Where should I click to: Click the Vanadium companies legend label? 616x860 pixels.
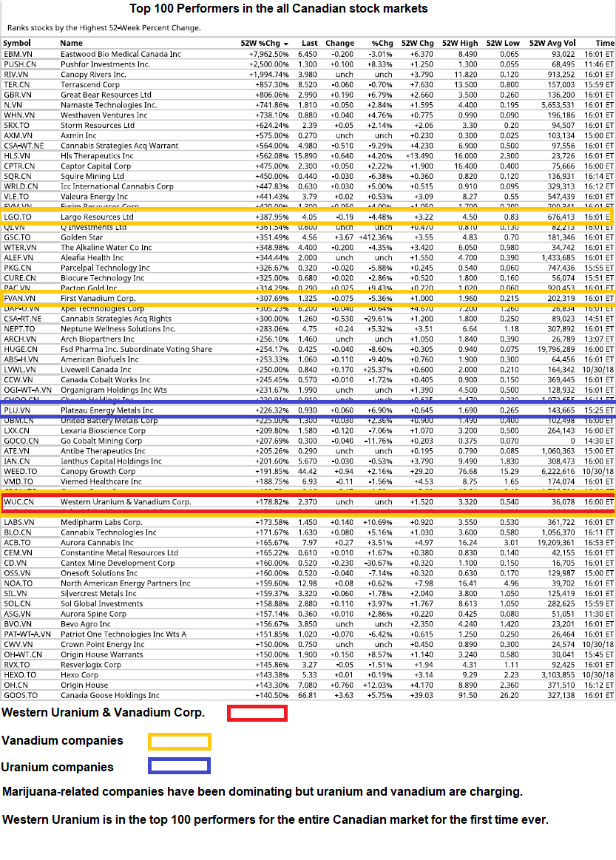pos(62,740)
